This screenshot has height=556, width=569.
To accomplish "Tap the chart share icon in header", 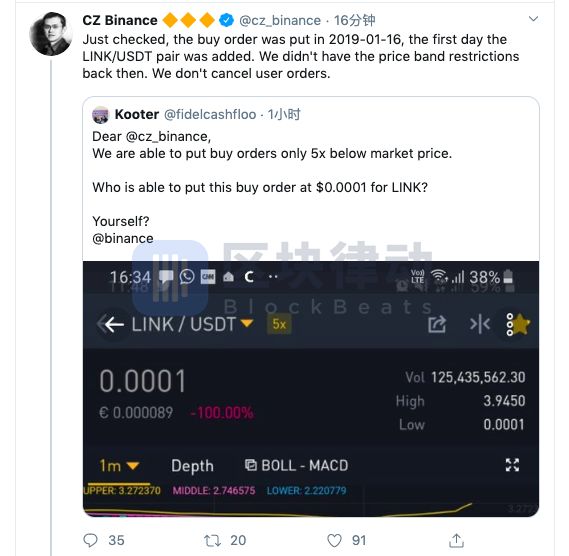I will click(437, 324).
